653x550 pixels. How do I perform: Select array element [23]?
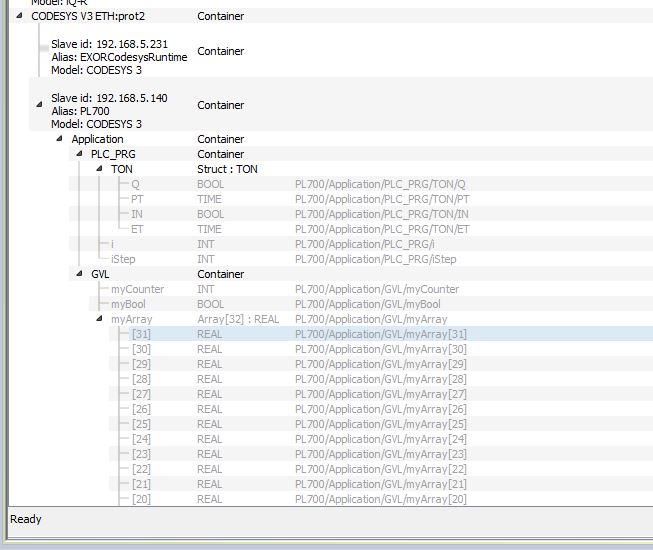(141, 454)
